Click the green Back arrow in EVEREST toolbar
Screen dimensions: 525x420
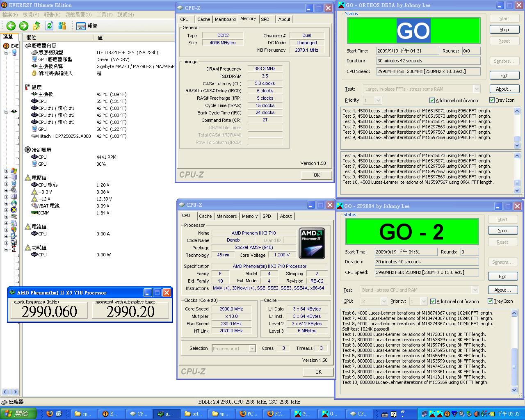11,26
